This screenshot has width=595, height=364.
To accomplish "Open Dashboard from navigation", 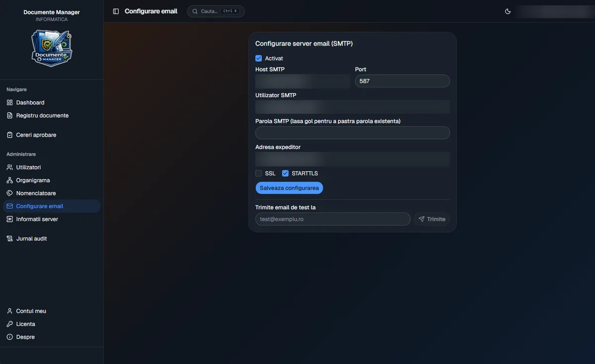I will point(52,103).
